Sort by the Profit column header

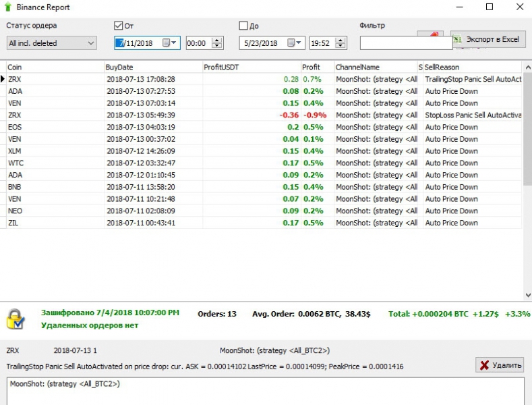[317, 67]
